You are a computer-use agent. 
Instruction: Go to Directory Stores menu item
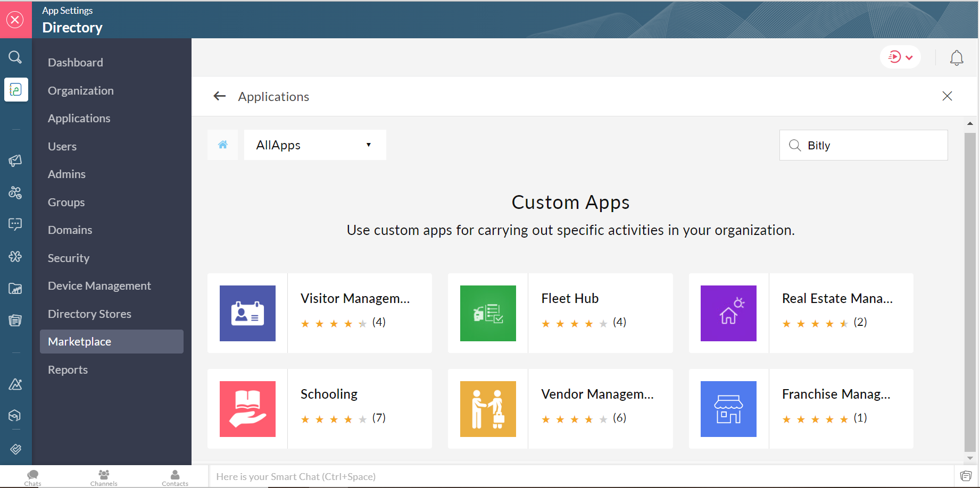click(x=89, y=314)
